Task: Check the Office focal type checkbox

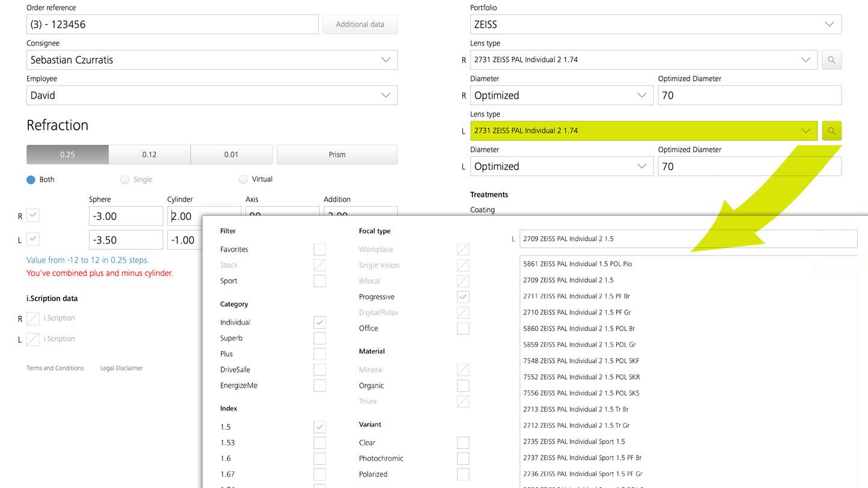Action: [463, 328]
